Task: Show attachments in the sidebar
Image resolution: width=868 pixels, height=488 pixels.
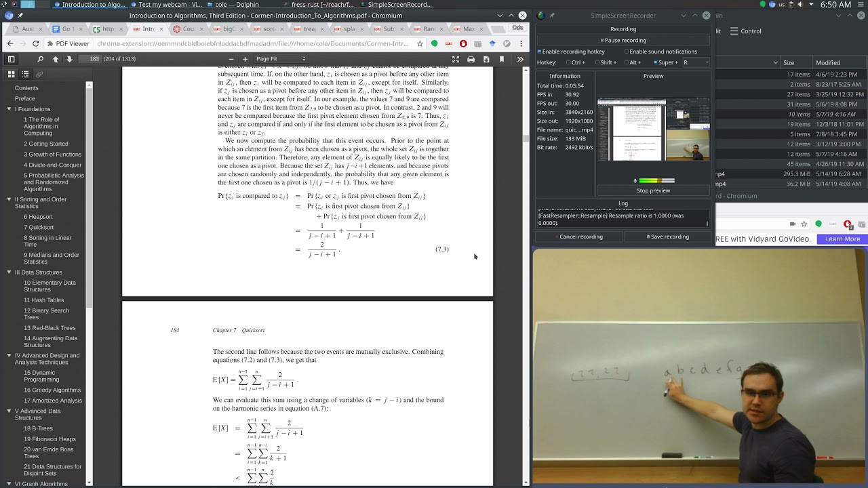Action: coord(39,74)
